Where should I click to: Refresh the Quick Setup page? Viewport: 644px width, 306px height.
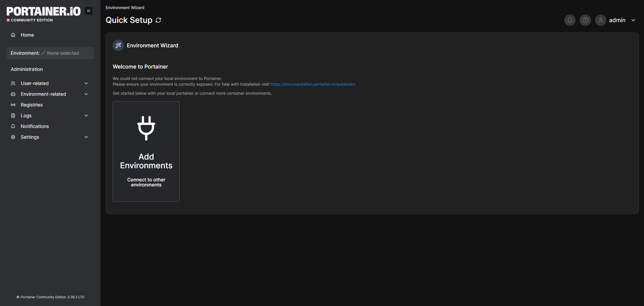pos(158,20)
